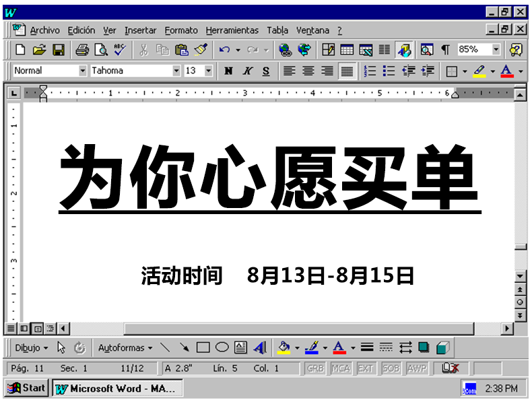Screen dimensions: 532x408
Task: Insert a hyperlink
Action: [286, 50]
